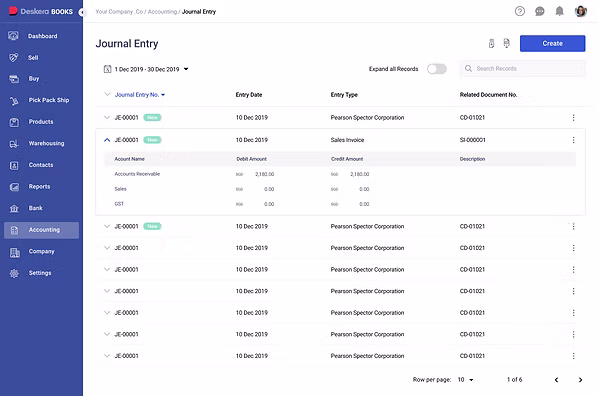Click the Reports sidebar icon

point(14,187)
